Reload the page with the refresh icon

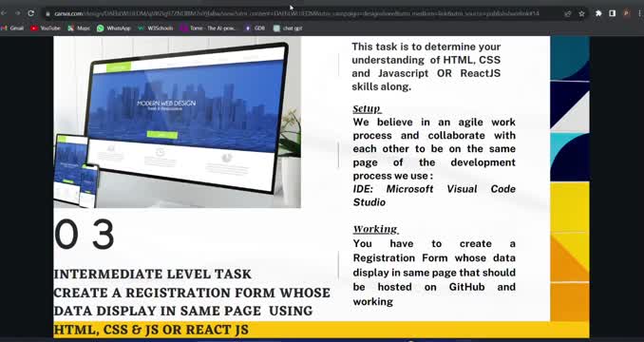point(30,13)
